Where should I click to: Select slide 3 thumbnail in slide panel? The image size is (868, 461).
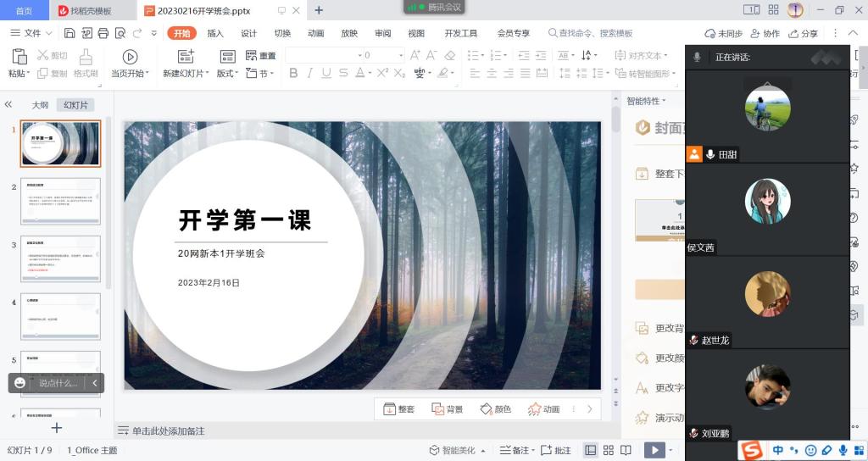click(60, 258)
